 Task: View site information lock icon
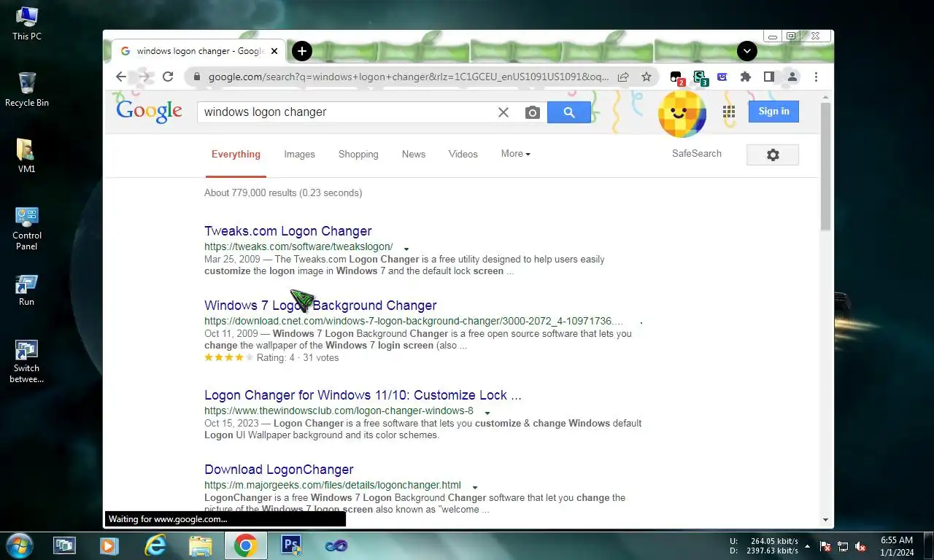point(196,77)
